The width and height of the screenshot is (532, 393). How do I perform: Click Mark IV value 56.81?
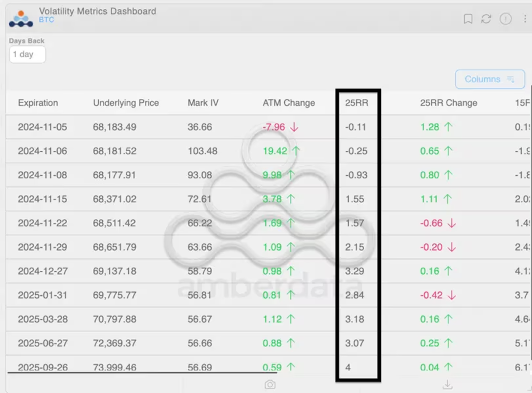199,295
